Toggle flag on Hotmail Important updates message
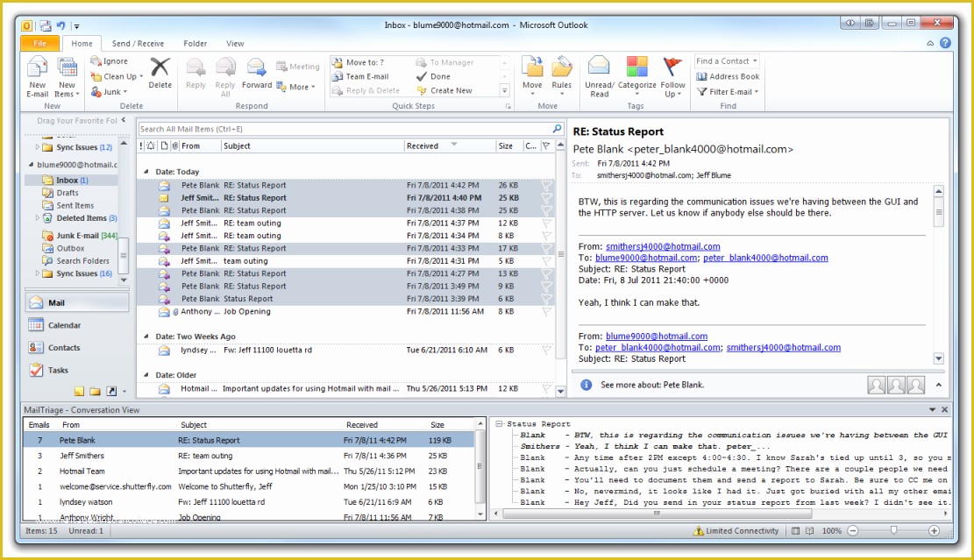Viewport: 974px width, 560px height. pos(546,388)
